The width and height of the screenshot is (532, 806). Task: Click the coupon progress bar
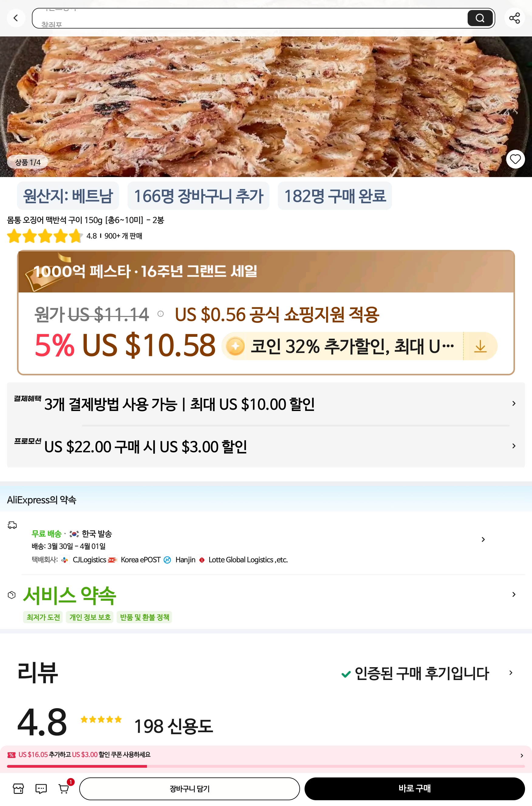pyautogui.click(x=266, y=766)
